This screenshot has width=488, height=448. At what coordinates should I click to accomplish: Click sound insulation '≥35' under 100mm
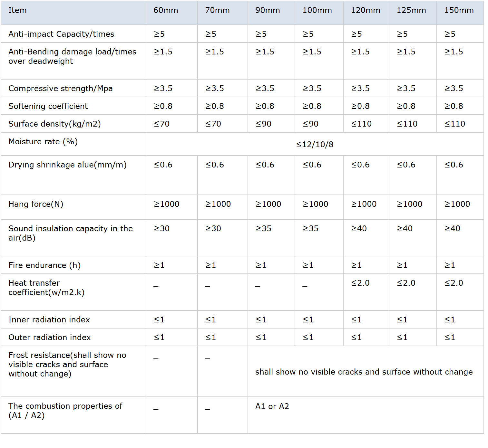310,229
